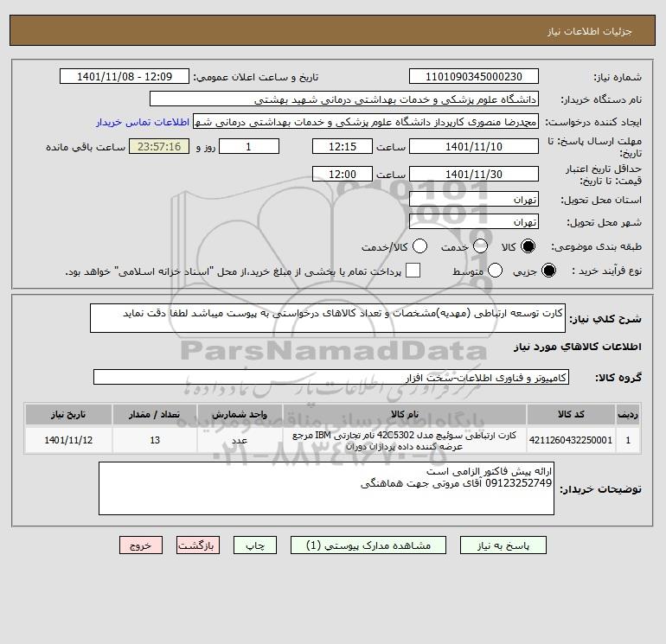Click the چاپ print button
This screenshot has height=644, width=666.
pos(255,545)
